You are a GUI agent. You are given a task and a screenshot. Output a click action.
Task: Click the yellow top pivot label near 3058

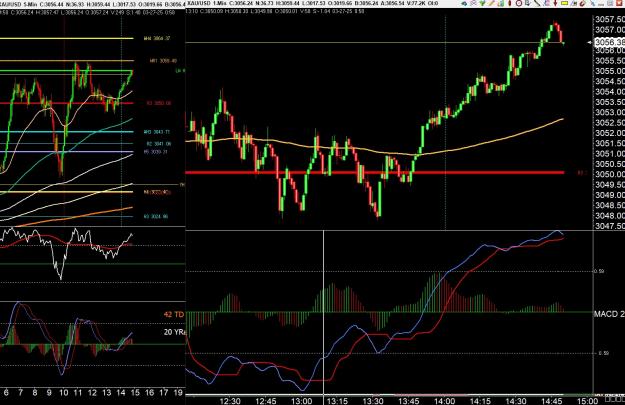pyautogui.click(x=157, y=39)
